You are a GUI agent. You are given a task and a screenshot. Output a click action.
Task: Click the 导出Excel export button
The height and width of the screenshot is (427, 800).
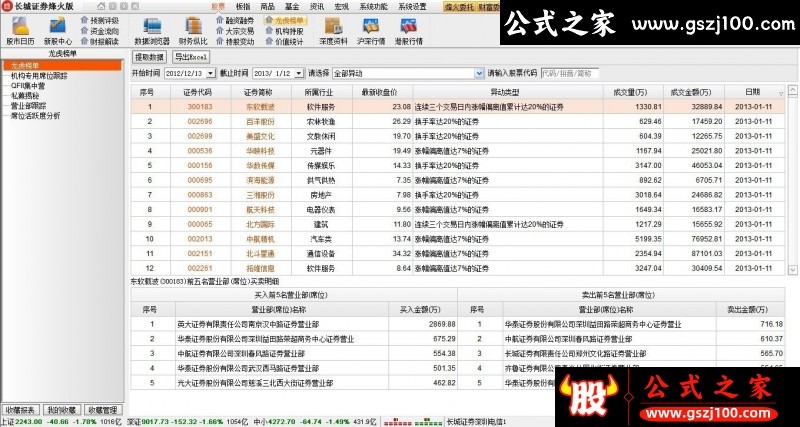pos(191,57)
